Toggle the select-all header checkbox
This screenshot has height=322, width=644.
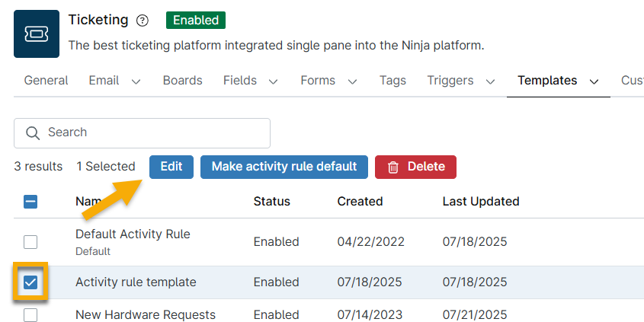(30, 202)
